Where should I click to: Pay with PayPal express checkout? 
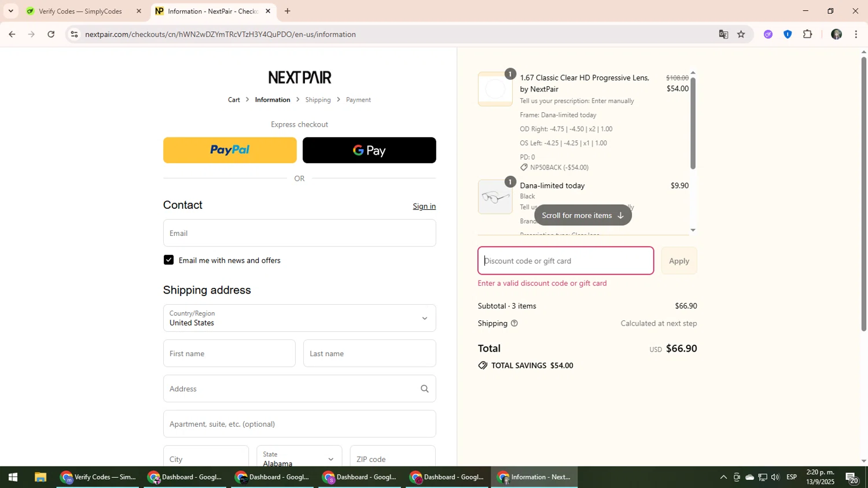point(230,150)
